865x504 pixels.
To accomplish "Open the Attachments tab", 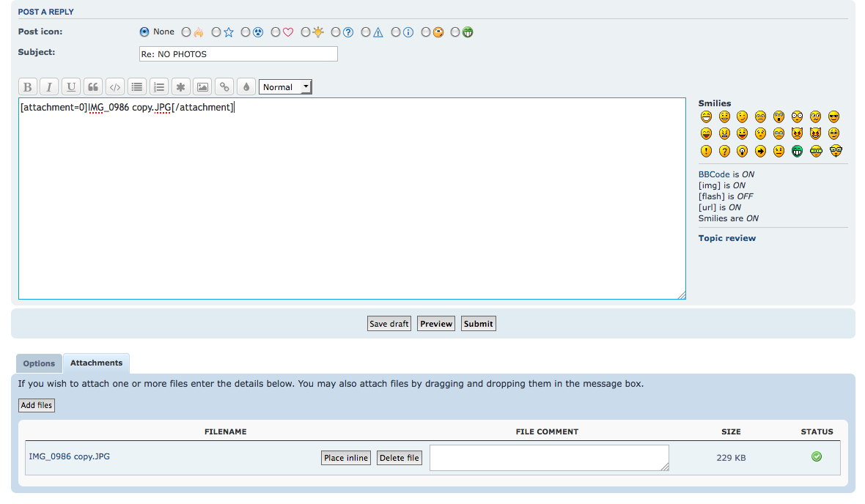I will (96, 363).
